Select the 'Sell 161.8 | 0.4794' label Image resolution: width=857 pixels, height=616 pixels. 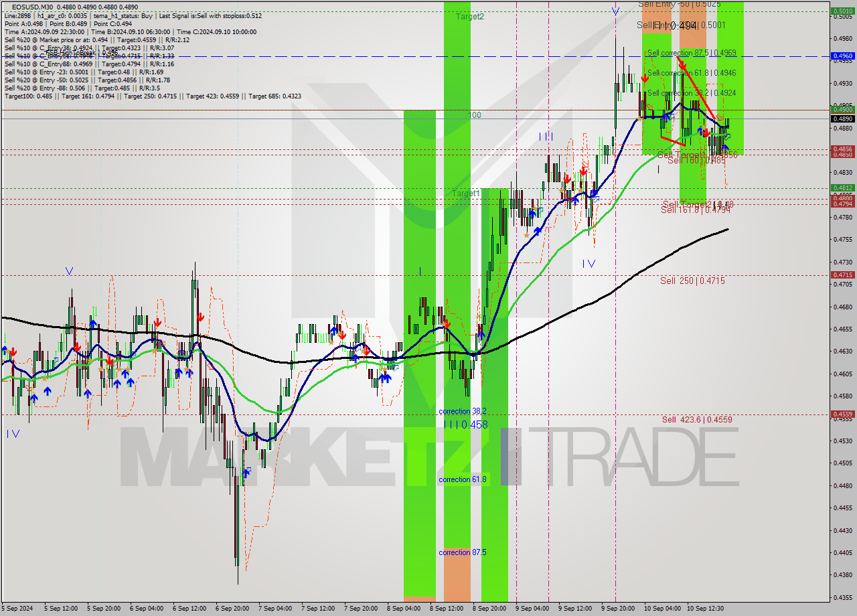coord(695,210)
